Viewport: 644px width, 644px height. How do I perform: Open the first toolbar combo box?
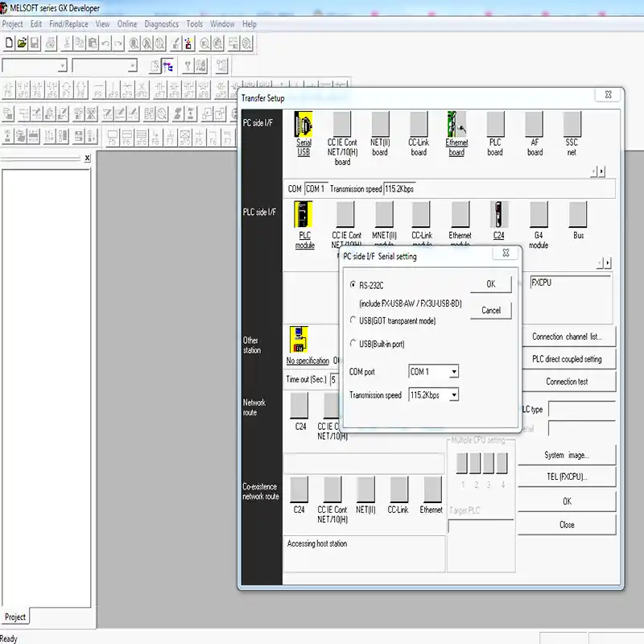coord(62,66)
